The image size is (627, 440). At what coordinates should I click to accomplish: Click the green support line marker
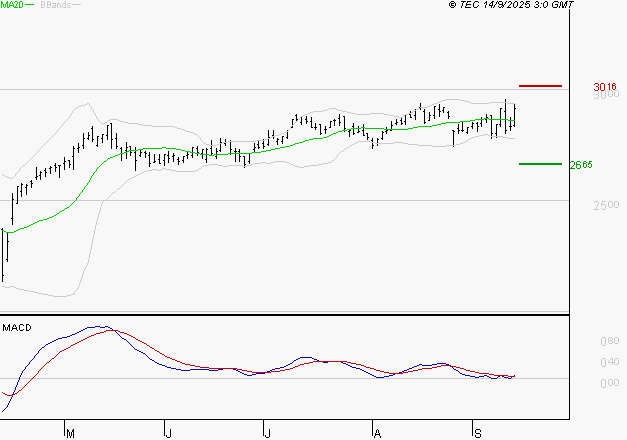coord(540,164)
